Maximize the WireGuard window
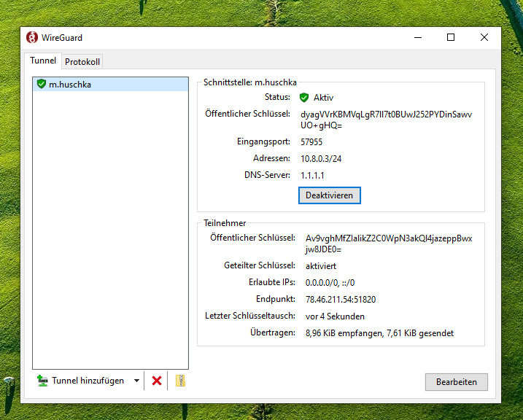 [451, 37]
